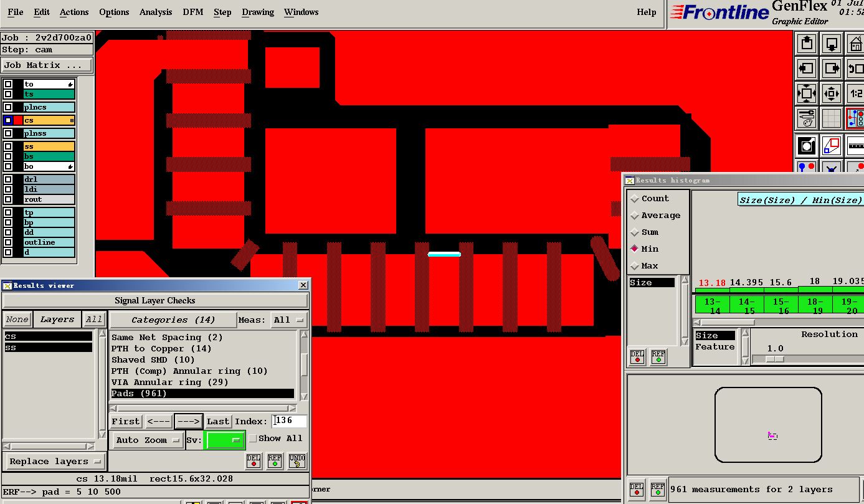
Task: Click the previous view (undo zoom) icon
Action: pyautogui.click(x=855, y=69)
